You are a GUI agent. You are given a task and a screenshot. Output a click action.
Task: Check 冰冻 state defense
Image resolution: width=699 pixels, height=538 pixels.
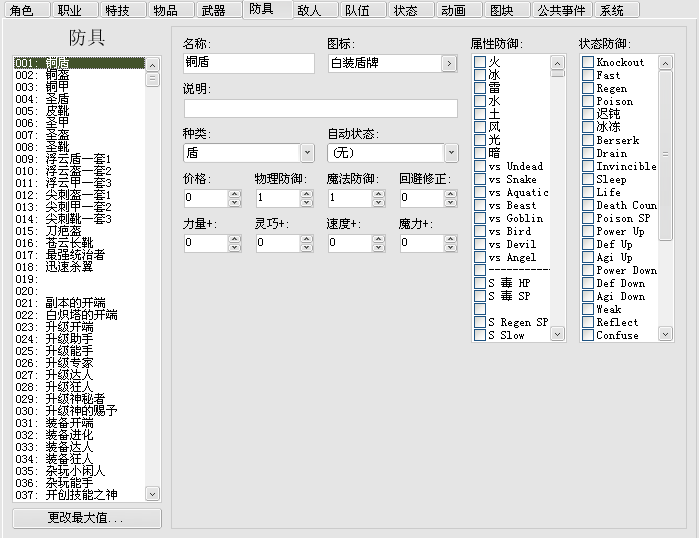pos(588,127)
